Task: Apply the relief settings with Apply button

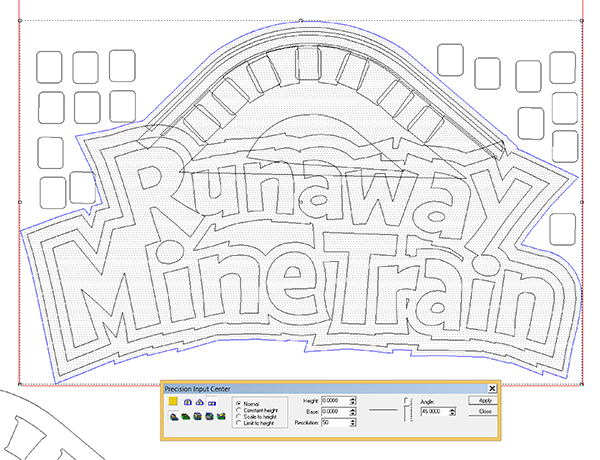Action: pyautogui.click(x=483, y=400)
